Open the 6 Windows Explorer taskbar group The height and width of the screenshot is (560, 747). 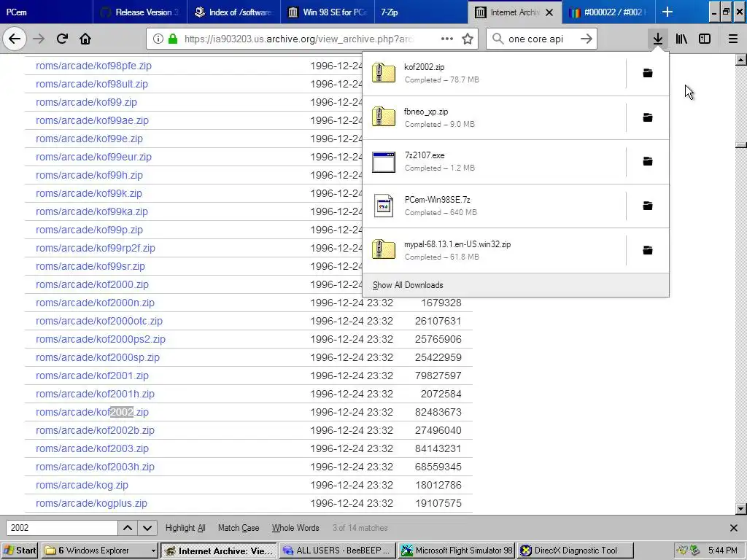99,551
